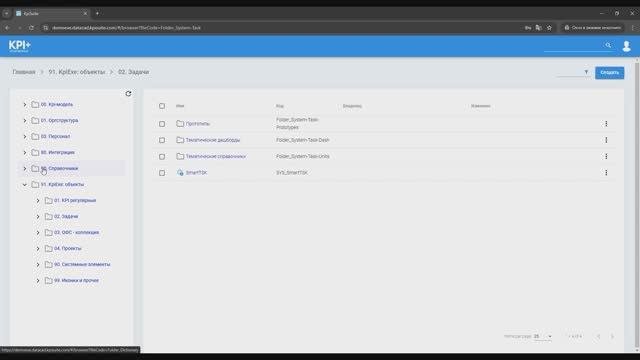Open the dropdown next to the Создать button
The width and height of the screenshot is (640, 360).
[x=574, y=72]
